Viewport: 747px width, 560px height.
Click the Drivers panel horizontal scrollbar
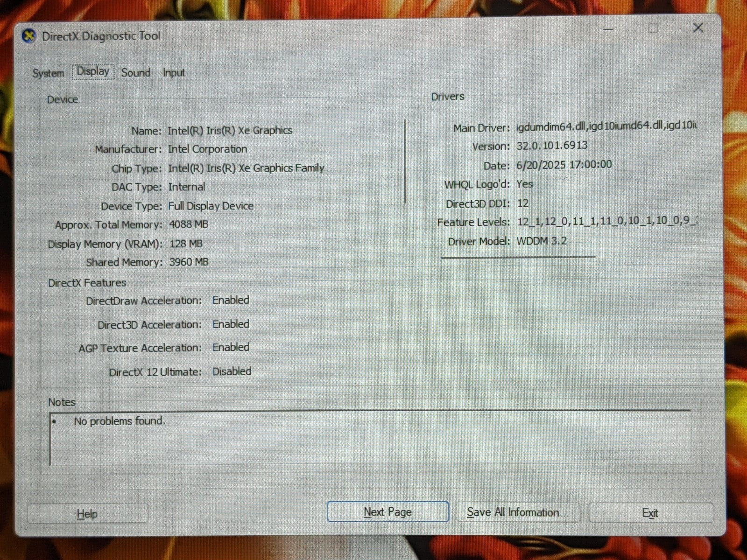point(518,257)
